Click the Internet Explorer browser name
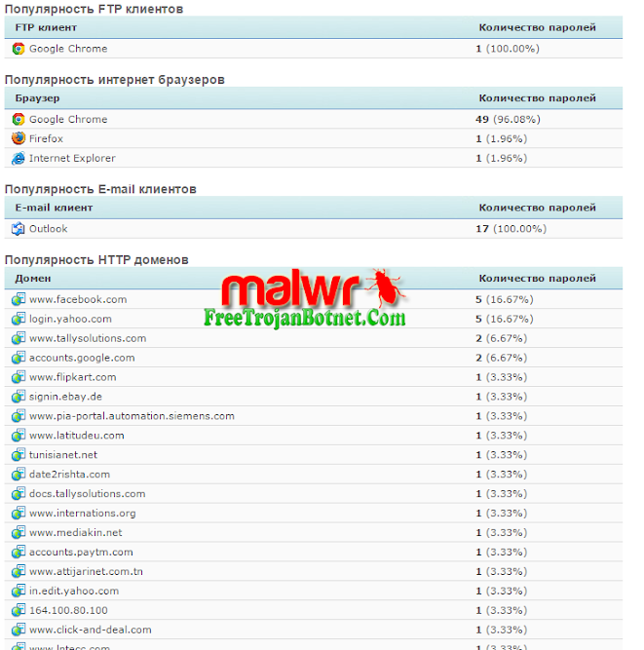 pos(72,158)
